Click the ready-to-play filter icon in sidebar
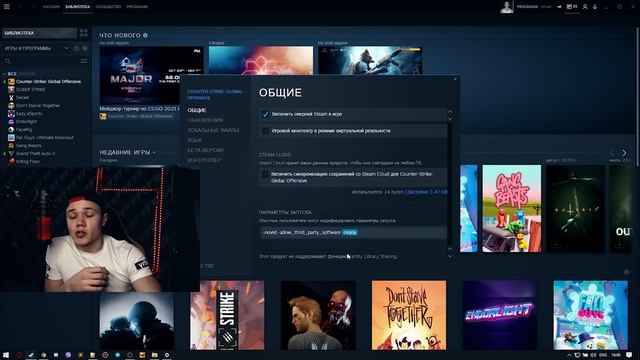Image resolution: width=640 pixels, height=360 pixels. [85, 48]
